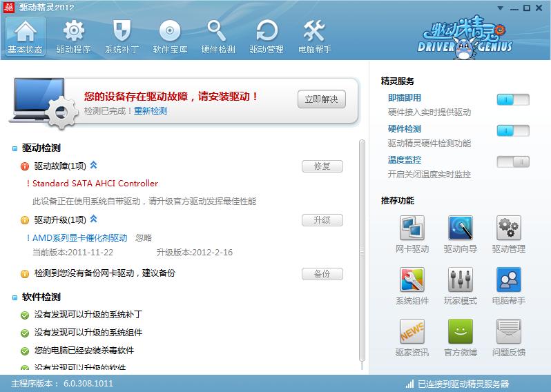Click the 备份 backup button
Image resolution: width=551 pixels, height=392 pixels.
pos(322,274)
